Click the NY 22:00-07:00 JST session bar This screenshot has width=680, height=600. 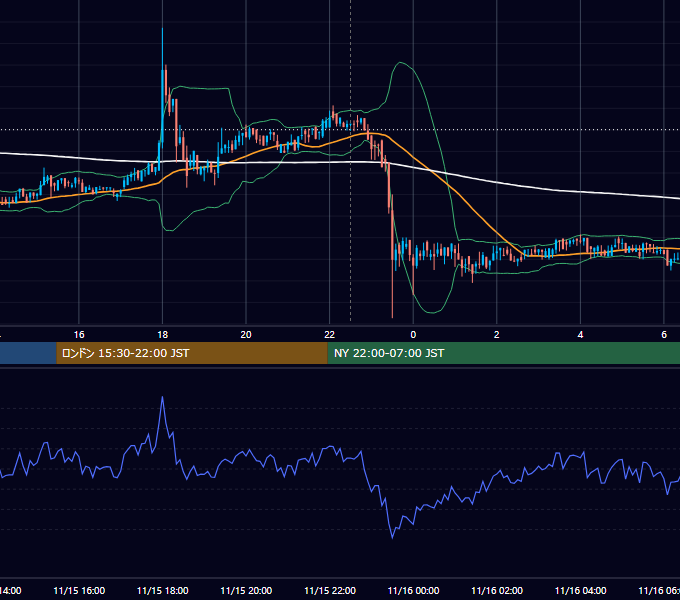pos(503,353)
